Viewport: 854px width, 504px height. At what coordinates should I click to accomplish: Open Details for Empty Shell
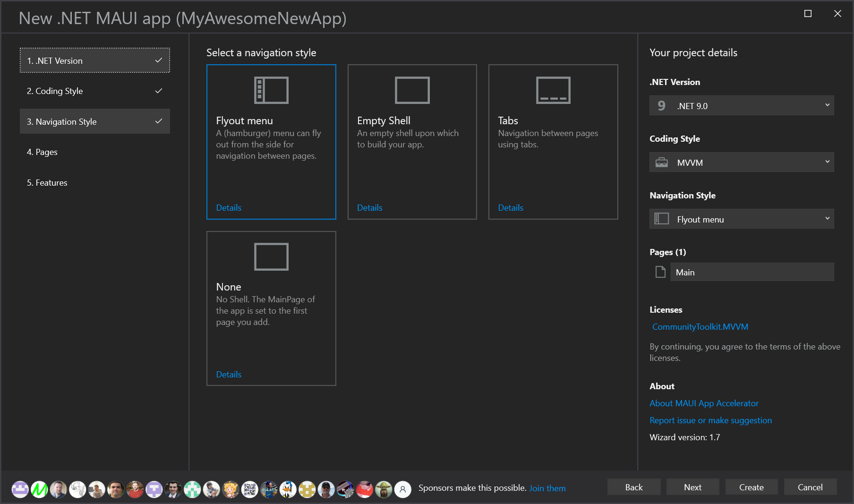tap(369, 208)
